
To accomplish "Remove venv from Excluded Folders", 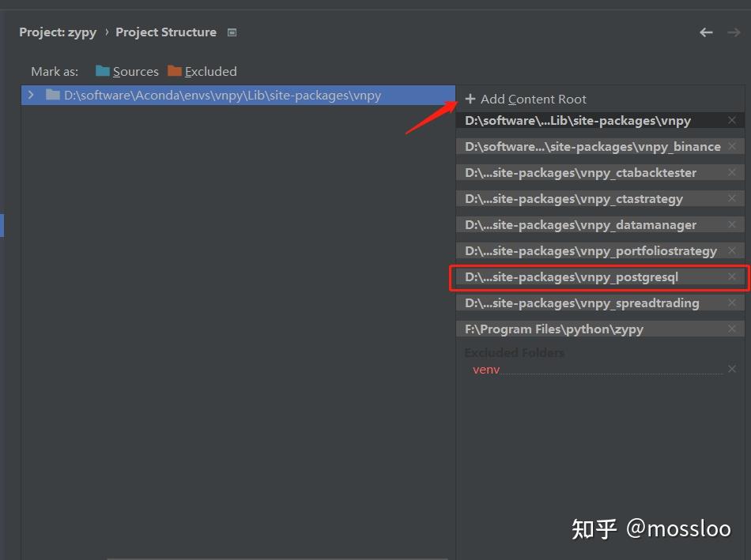I will pos(732,369).
